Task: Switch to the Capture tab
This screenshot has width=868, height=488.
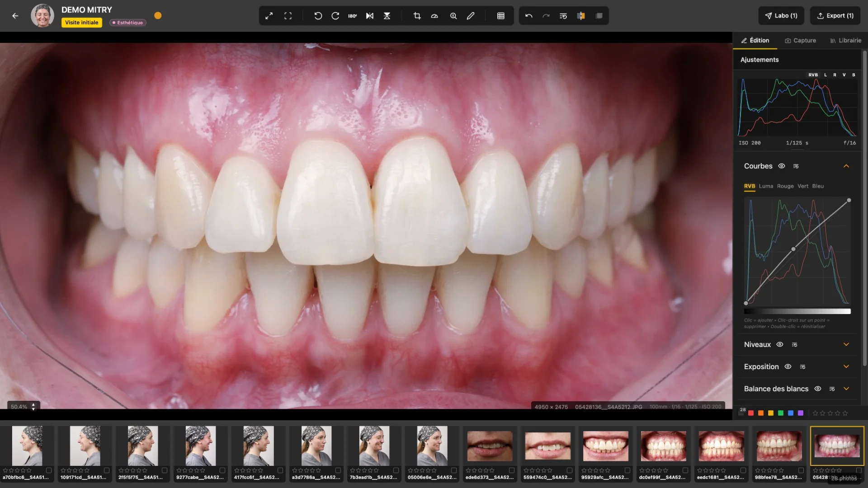Action: tap(800, 40)
